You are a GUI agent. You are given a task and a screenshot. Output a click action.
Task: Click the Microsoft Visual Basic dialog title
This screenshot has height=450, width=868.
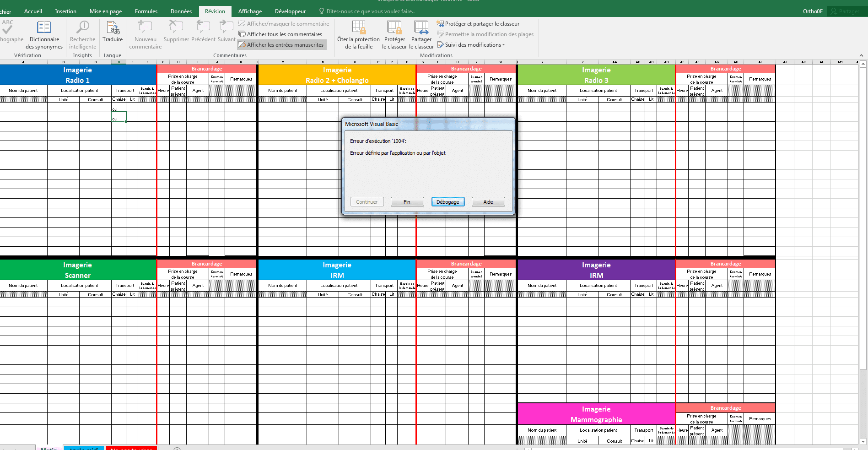(372, 124)
